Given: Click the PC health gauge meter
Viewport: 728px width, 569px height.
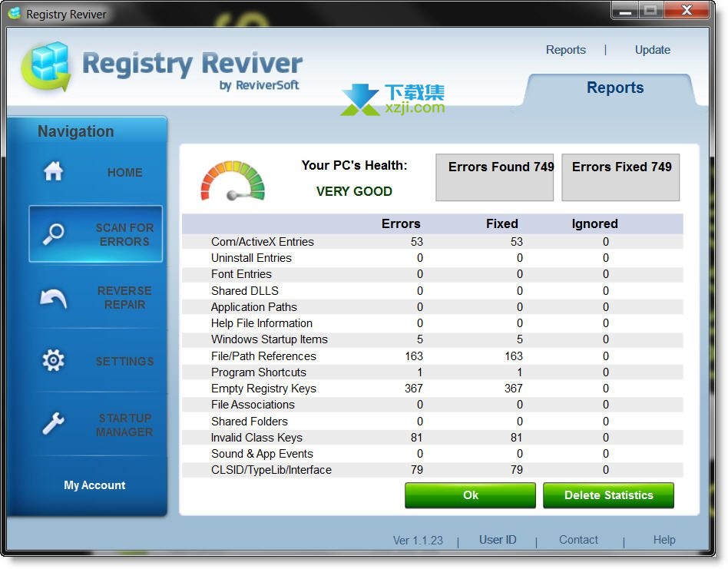Looking at the screenshot, I should coord(233,181).
